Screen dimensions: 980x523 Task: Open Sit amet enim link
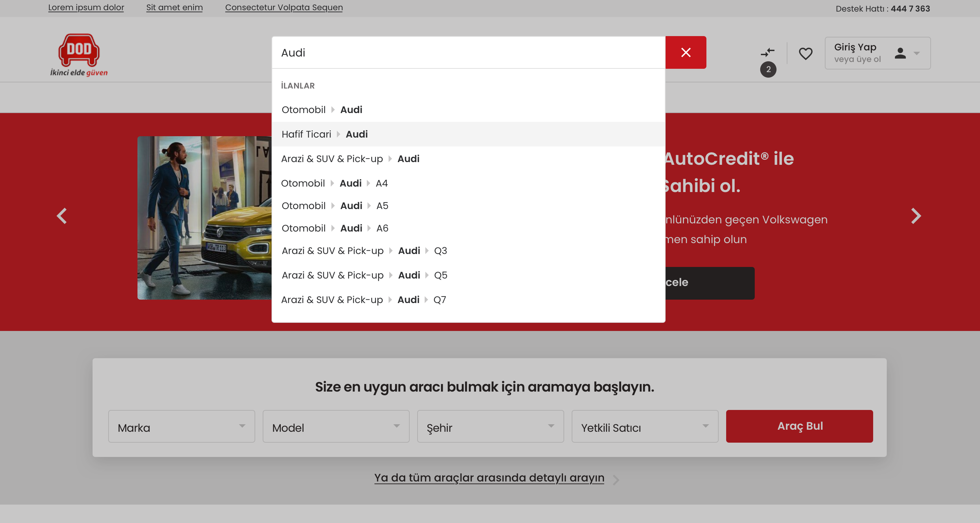tap(174, 7)
